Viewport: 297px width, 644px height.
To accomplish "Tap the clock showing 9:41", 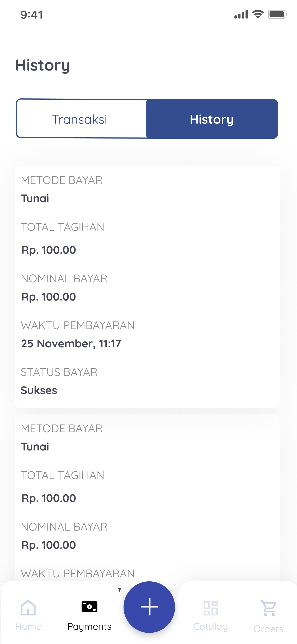I will 31,15.
